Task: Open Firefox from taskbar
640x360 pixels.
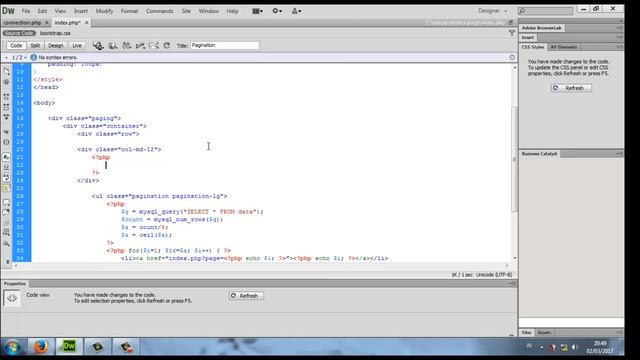Action: pyautogui.click(x=41, y=347)
